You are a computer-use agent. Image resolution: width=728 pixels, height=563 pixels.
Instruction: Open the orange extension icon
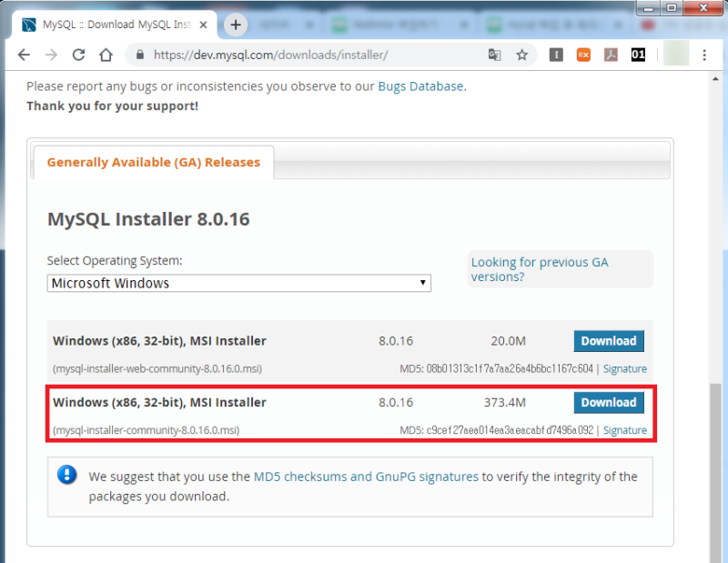point(583,55)
